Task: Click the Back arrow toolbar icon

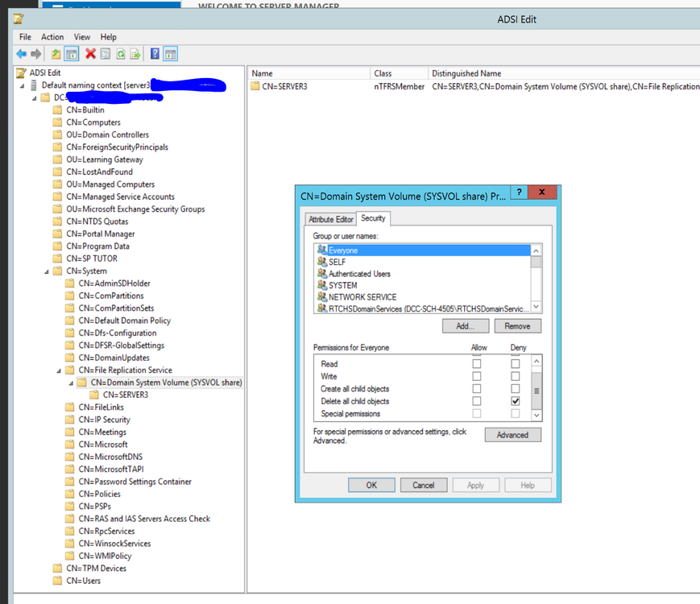Action: (x=21, y=54)
